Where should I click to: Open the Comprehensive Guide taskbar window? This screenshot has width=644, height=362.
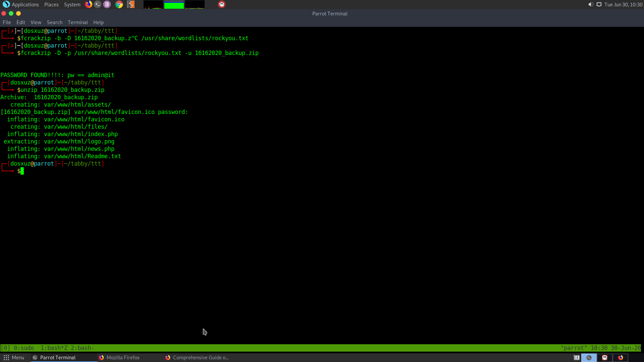point(200,358)
